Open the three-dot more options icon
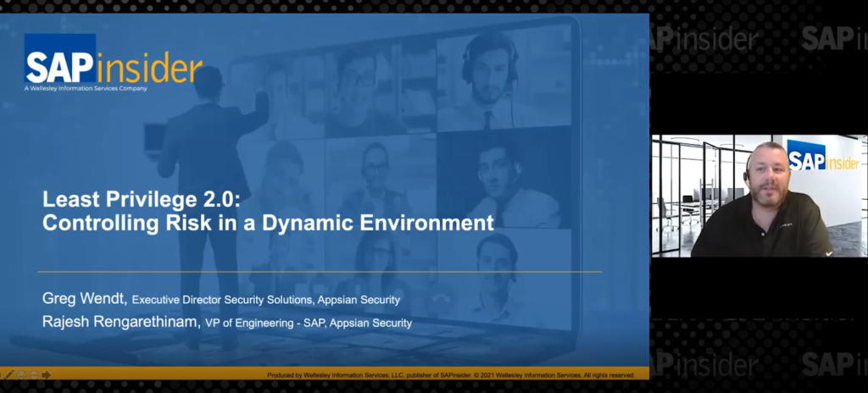The width and height of the screenshot is (868, 393). click(34, 374)
